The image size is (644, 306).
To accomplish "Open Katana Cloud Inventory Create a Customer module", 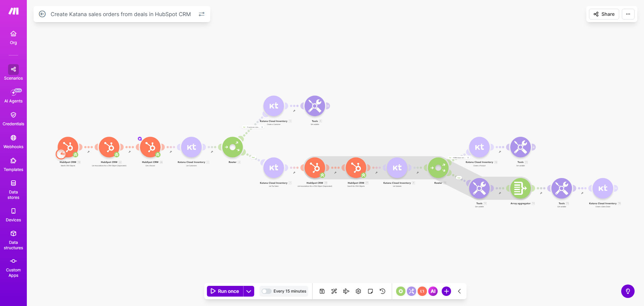I will pyautogui.click(x=274, y=106).
